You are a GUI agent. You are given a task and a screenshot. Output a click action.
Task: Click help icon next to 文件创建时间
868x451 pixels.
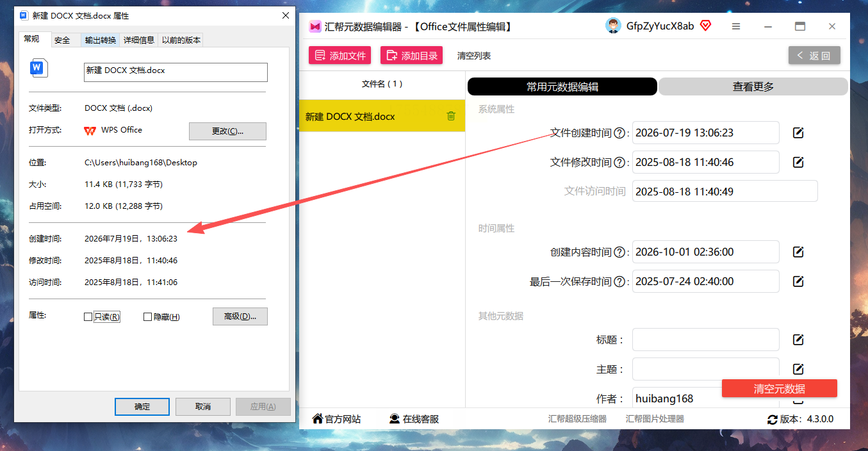point(619,133)
